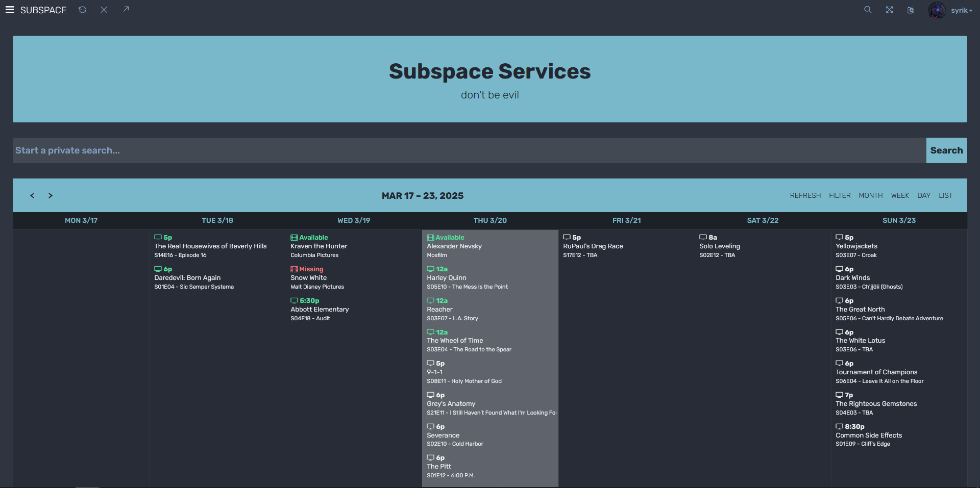Click the Search button

947,150
